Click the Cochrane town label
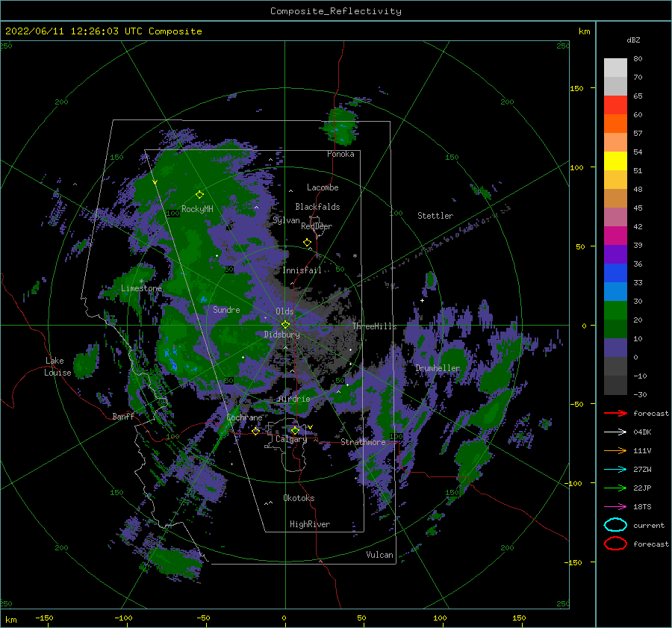672x628 pixels. tap(244, 417)
